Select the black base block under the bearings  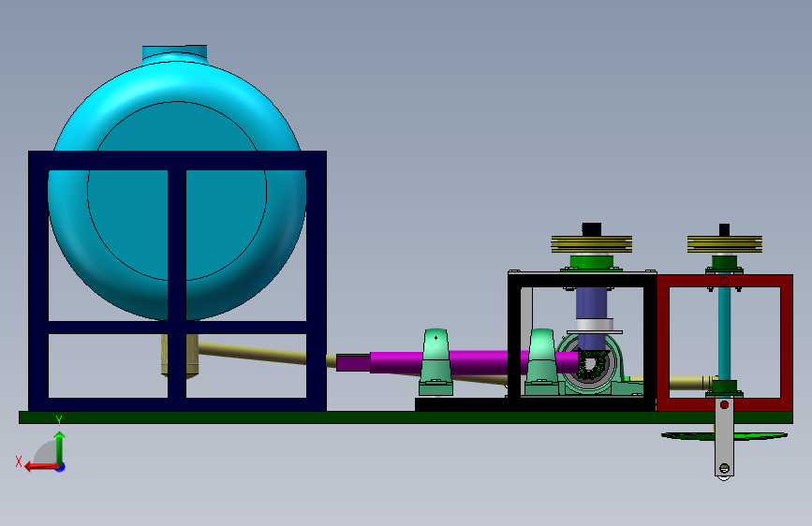461,404
